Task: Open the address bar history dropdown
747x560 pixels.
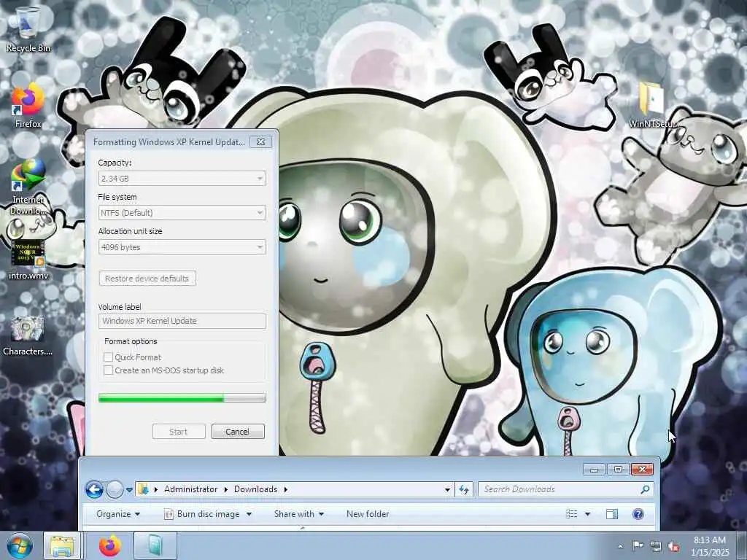Action: pyautogui.click(x=447, y=489)
